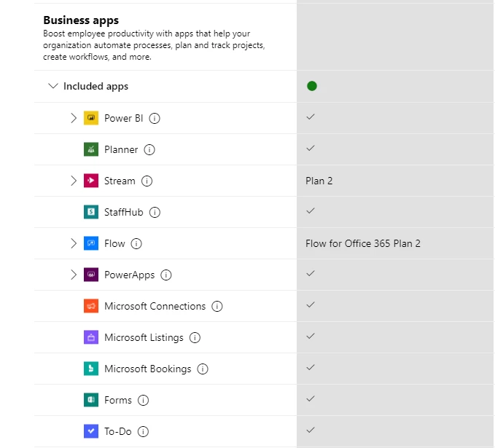The image size is (495, 448).
Task: Collapse the Included apps section
Action: coord(53,86)
